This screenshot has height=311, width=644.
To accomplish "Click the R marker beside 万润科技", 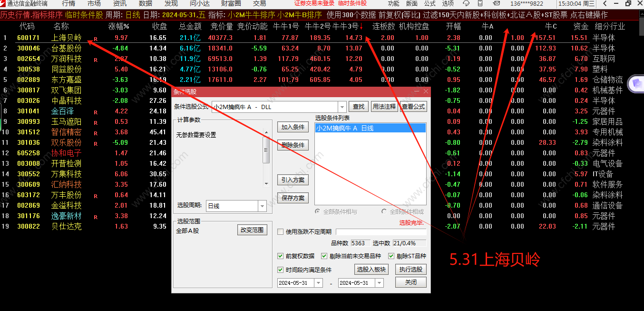I will [96, 60].
